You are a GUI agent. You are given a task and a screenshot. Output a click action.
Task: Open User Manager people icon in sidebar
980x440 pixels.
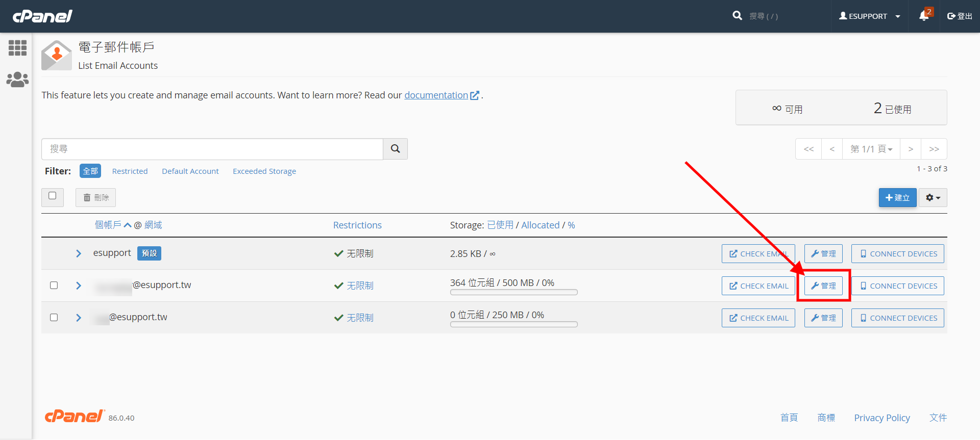pos(17,80)
